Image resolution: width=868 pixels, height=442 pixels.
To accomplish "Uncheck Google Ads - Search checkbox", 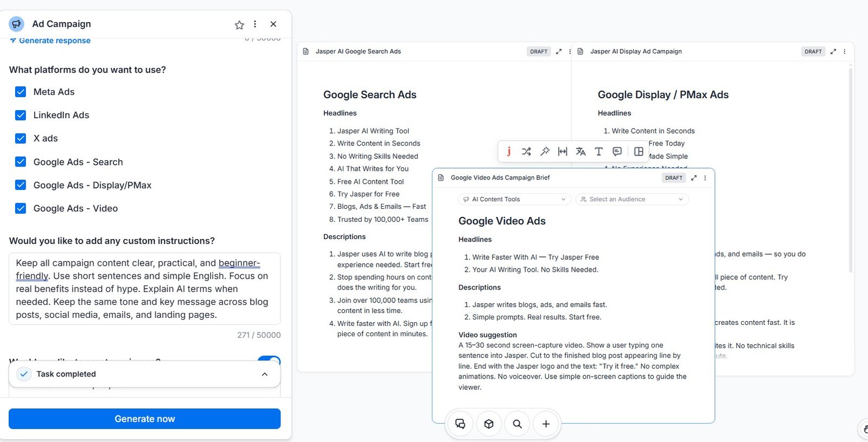I will click(x=21, y=162).
